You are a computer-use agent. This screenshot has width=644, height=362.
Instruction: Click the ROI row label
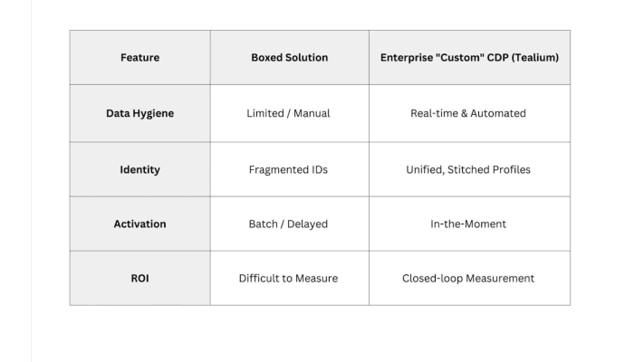[140, 278]
